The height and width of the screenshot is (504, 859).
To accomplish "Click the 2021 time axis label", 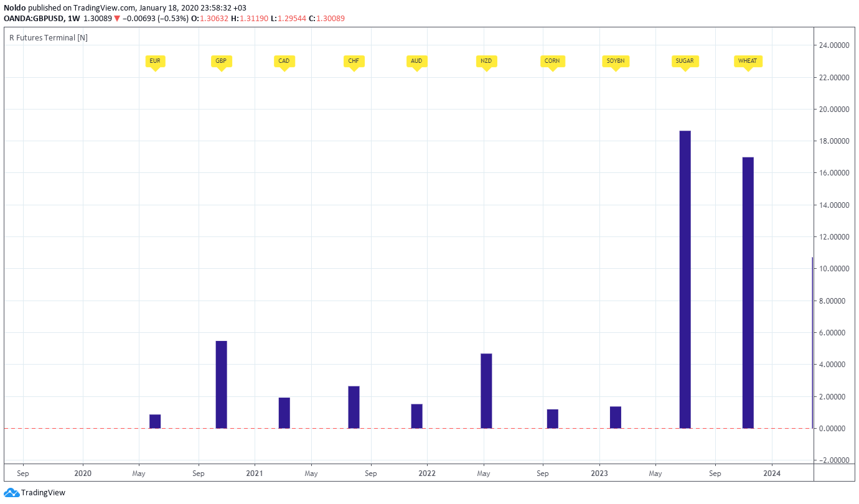I will (x=254, y=474).
